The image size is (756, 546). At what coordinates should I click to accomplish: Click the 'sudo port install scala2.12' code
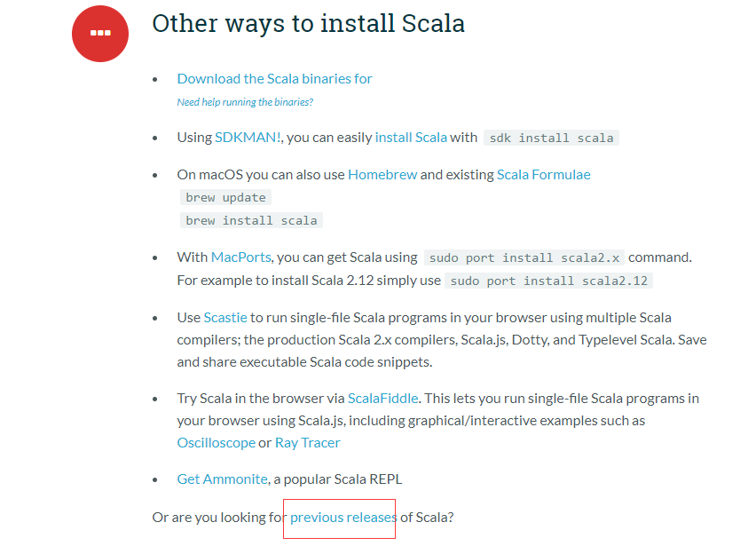(x=548, y=281)
